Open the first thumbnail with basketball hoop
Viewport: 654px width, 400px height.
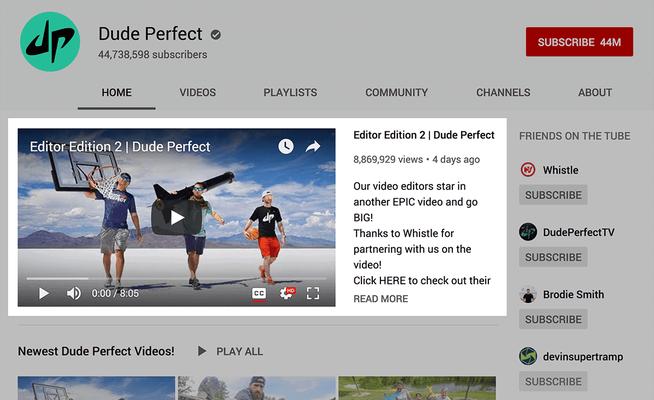[x=96, y=388]
